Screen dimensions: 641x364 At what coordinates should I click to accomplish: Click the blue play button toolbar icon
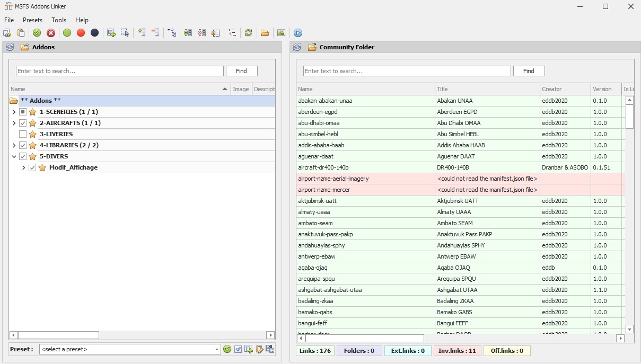(298, 33)
